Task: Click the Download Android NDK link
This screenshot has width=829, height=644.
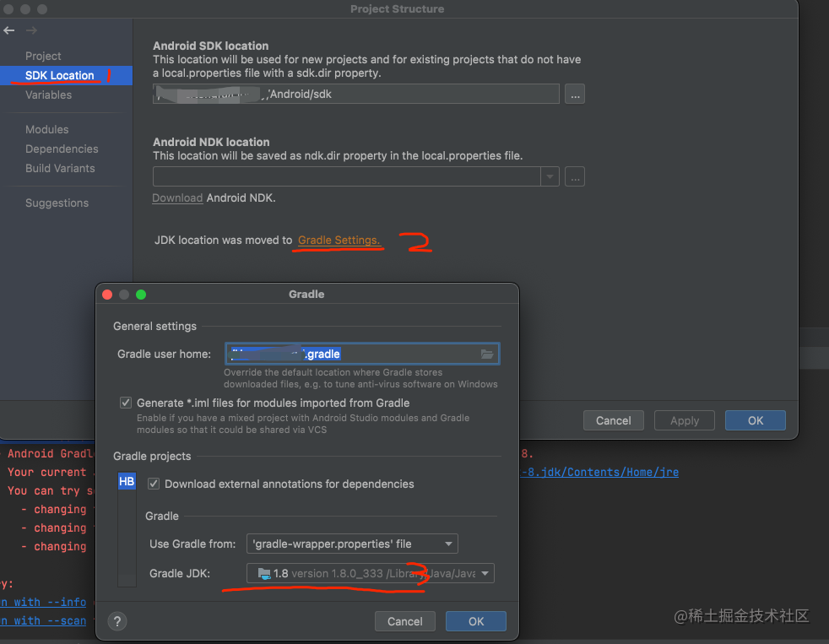Action: pyautogui.click(x=177, y=198)
